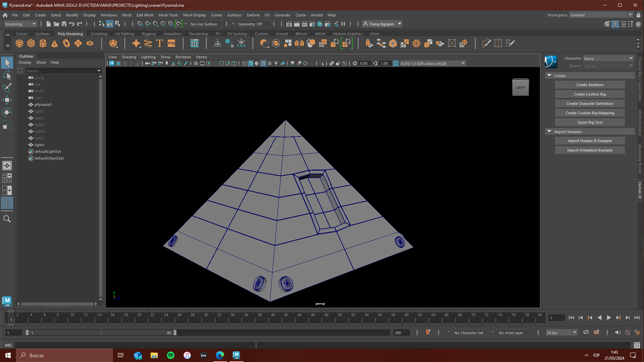Activate the Select tool arrow
The height and width of the screenshot is (362, 644).
7,62
